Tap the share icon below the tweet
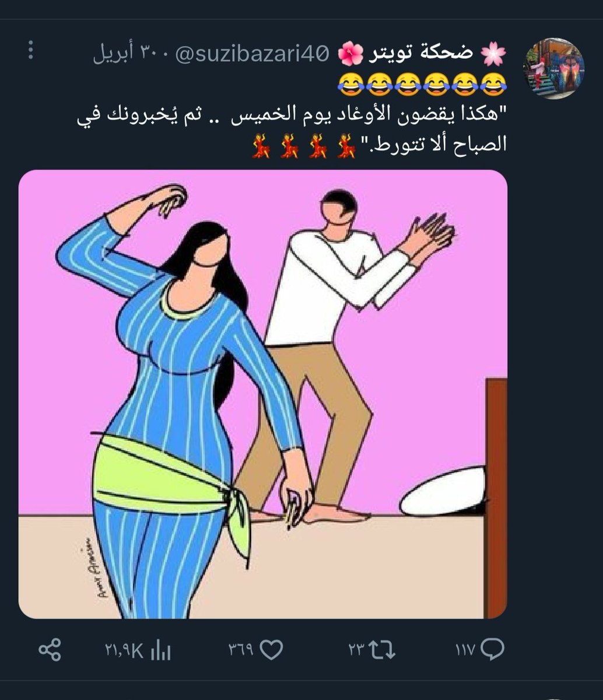 pos(50,649)
